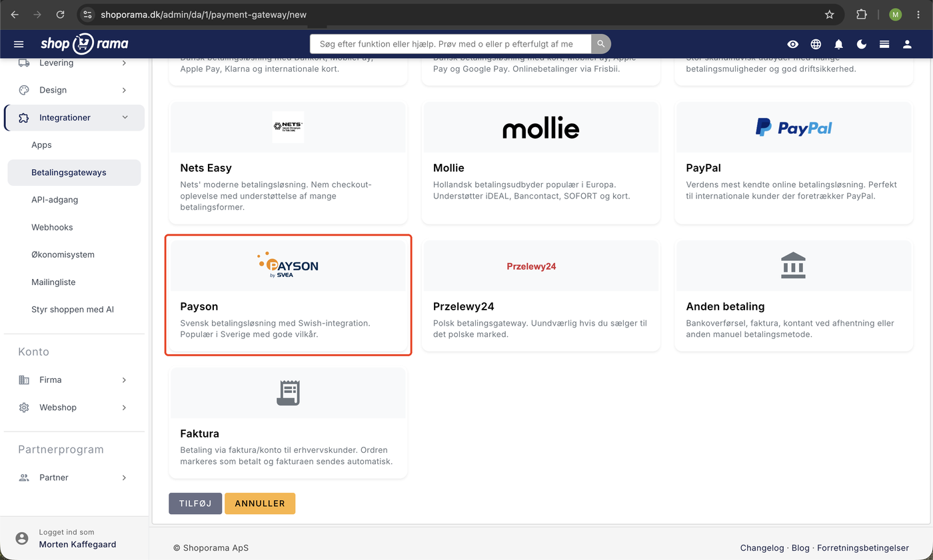The image size is (933, 560).
Task: Select the Mollie logo
Action: tap(540, 128)
